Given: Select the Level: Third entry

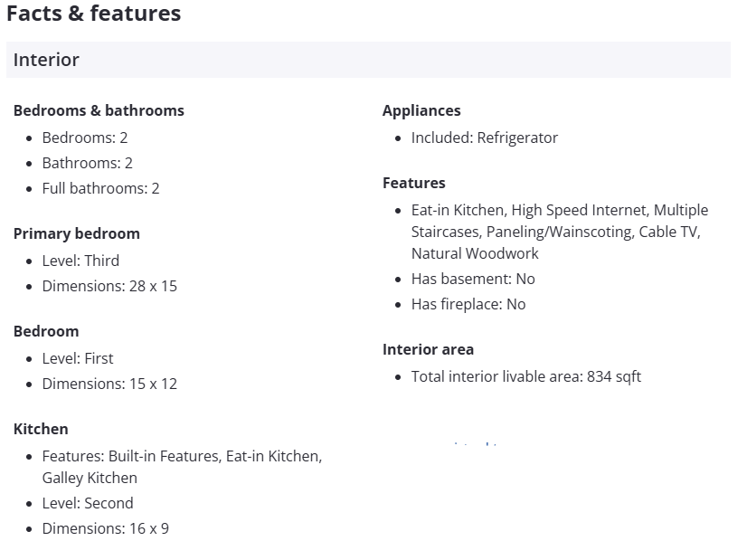Looking at the screenshot, I should (80, 261).
